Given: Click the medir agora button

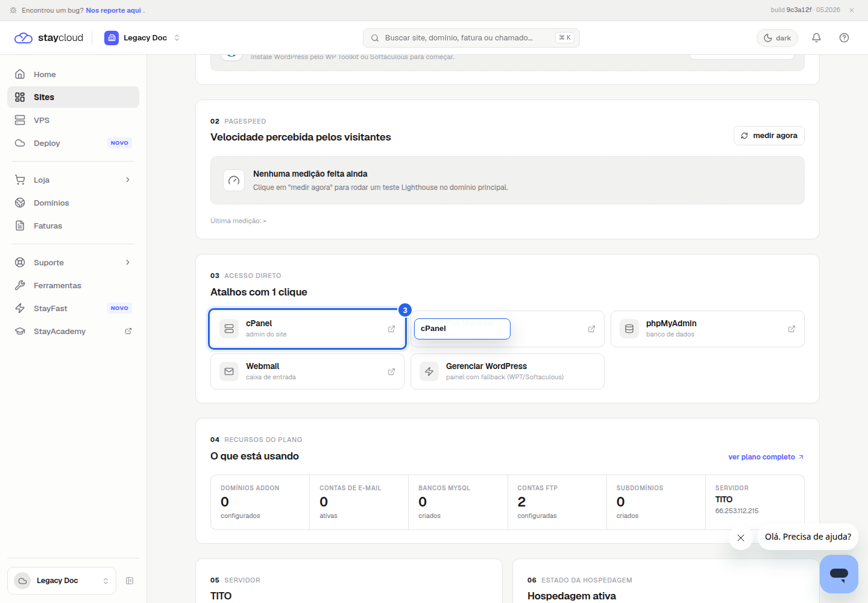Looking at the screenshot, I should tap(769, 136).
